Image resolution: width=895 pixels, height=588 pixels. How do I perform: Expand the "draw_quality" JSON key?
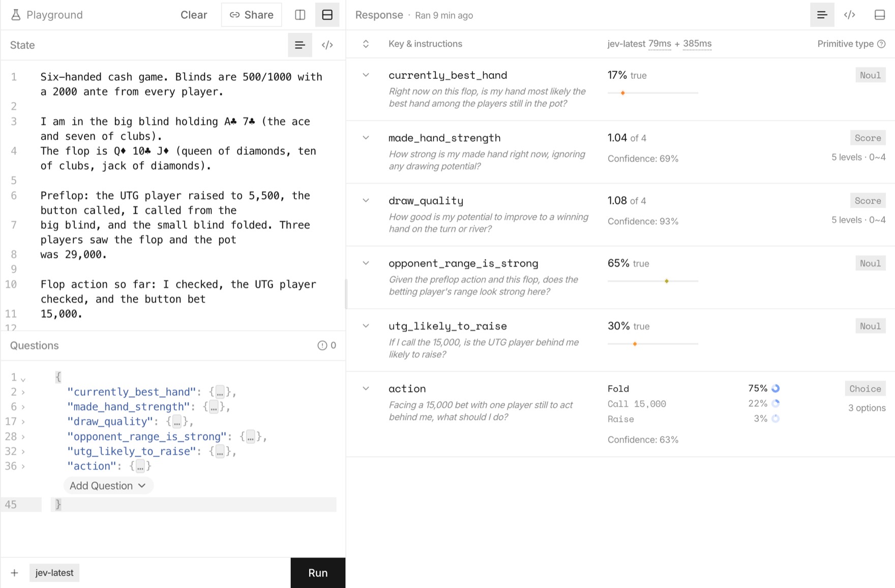[x=23, y=422]
